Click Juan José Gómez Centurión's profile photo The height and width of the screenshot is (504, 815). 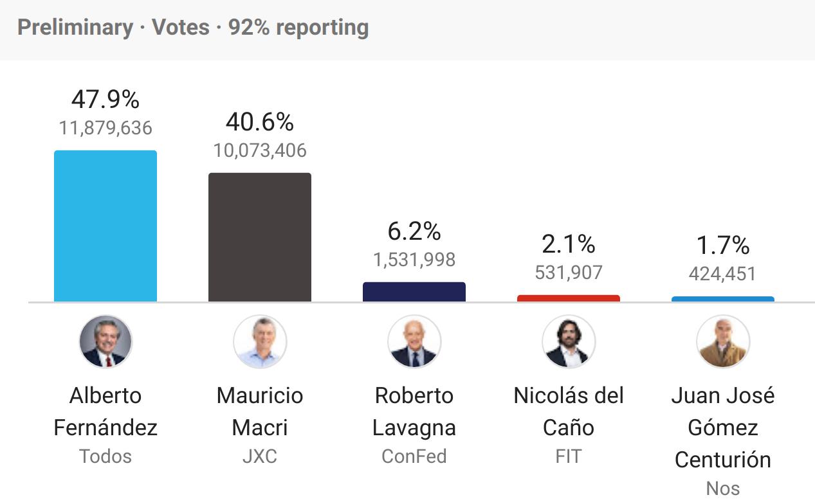[723, 341]
